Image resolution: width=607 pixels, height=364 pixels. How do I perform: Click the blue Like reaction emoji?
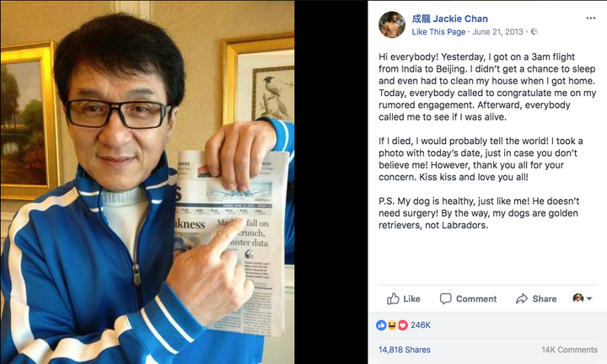click(381, 325)
